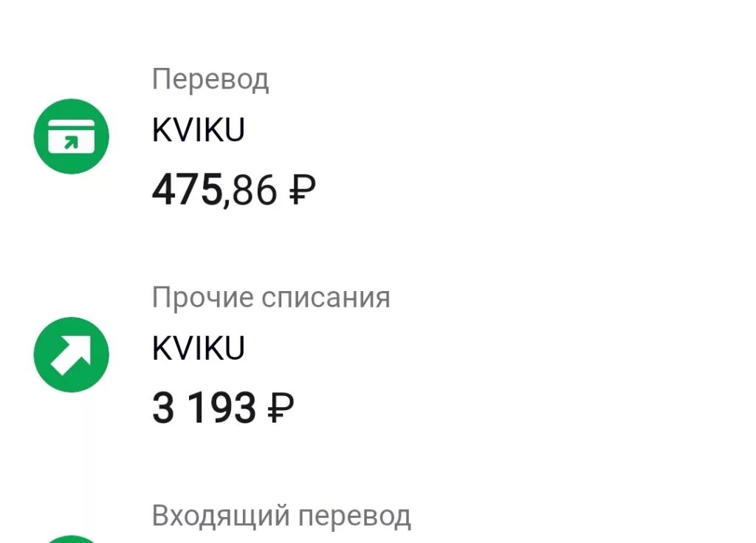Tap the green outgoing arrow icon
Screen dimensions: 756x543
tap(72, 355)
